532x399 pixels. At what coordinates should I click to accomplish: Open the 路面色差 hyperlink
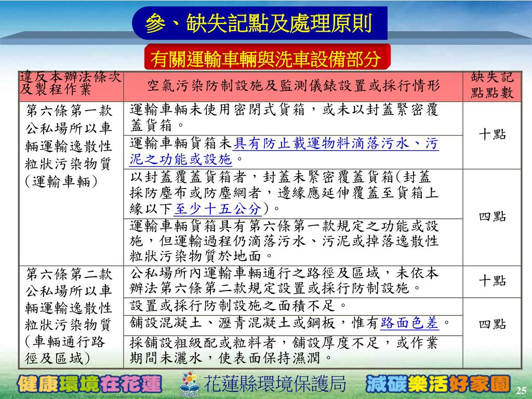click(x=409, y=323)
